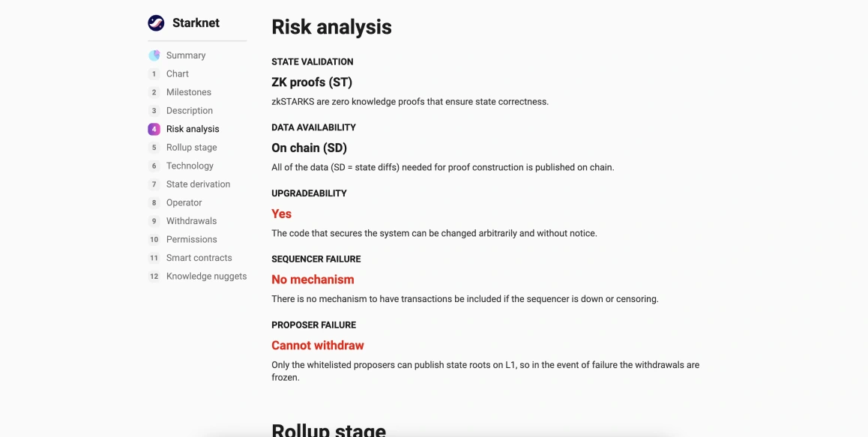
Task: Click the number 8 badge beside Operator
Action: point(154,202)
